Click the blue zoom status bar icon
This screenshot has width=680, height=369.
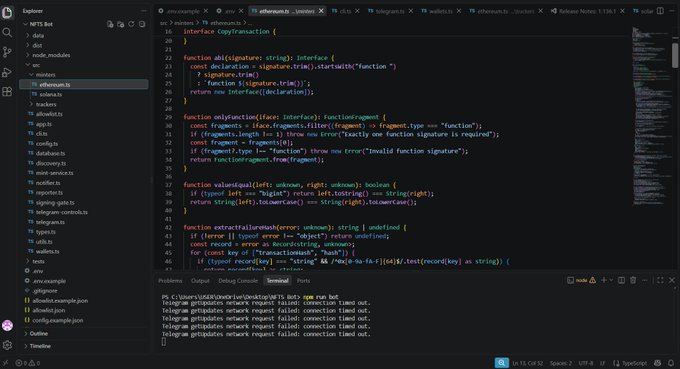tap(501, 363)
